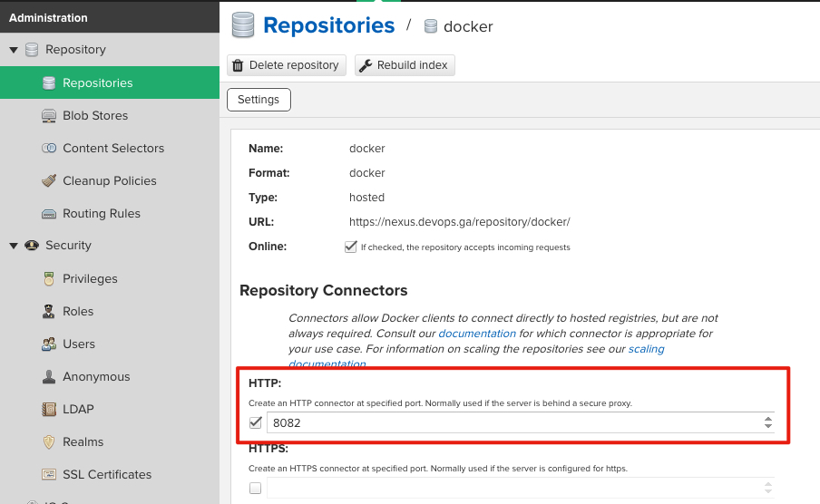Click the repository URL text

point(459,222)
